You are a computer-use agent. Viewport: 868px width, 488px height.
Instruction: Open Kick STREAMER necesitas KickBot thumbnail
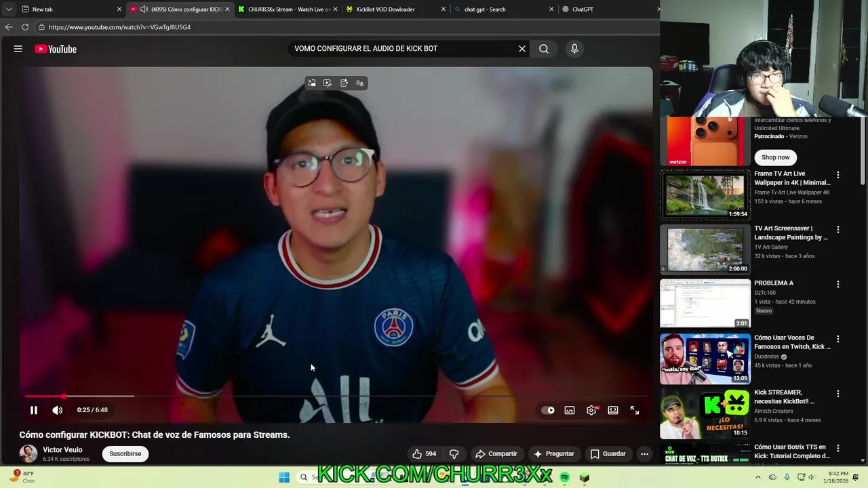(705, 413)
